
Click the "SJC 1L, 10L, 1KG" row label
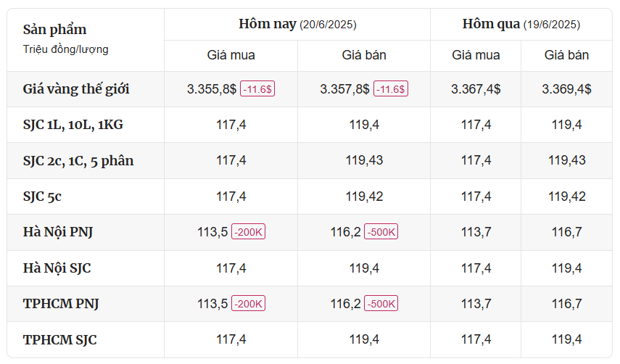coord(73,125)
